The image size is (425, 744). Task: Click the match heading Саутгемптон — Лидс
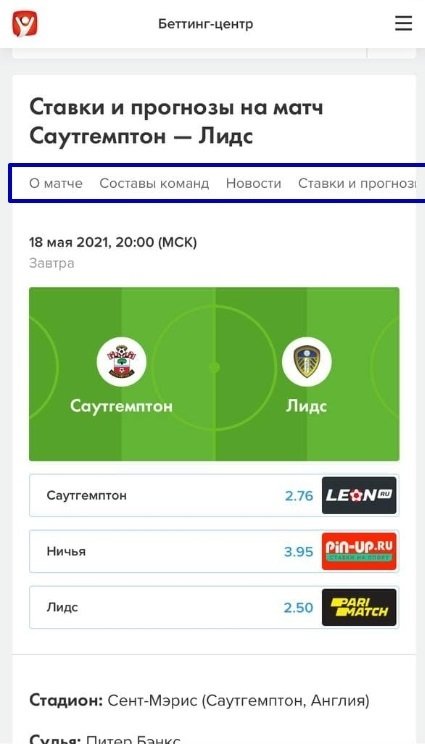[141, 137]
